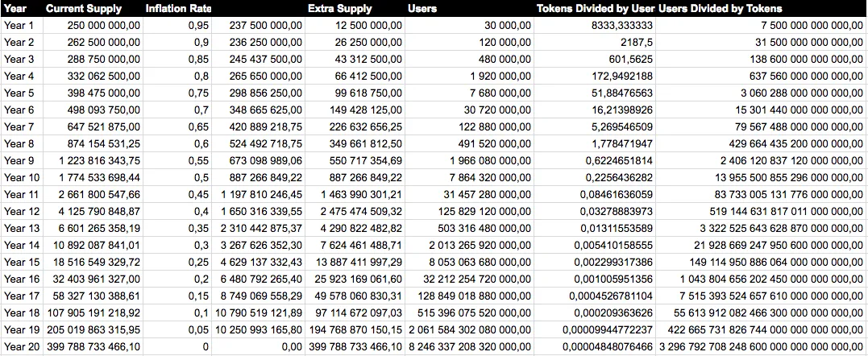868x356 pixels.
Task: Click users cell 122 880 000,00
Action: (x=469, y=126)
